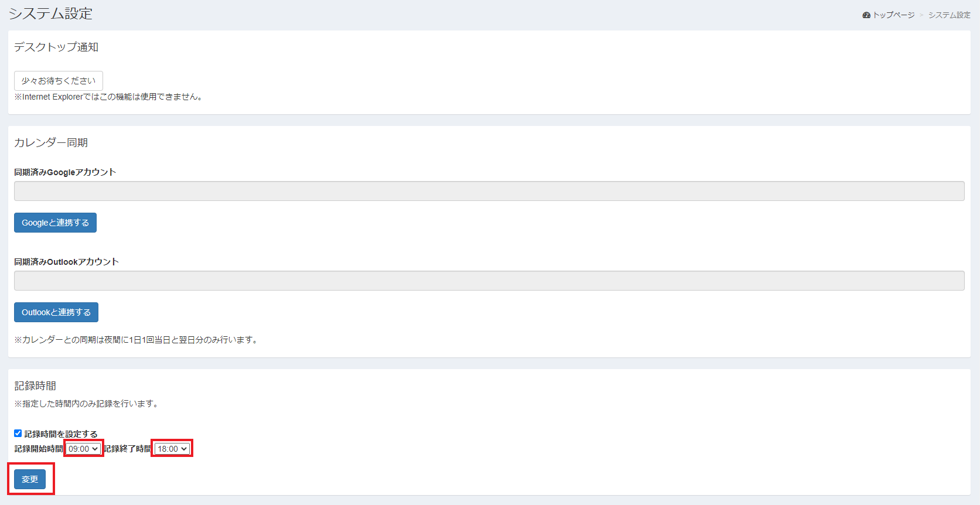The height and width of the screenshot is (505, 980).
Task: Click the 記録時間を設定する checkbox label text
Action: click(x=61, y=434)
